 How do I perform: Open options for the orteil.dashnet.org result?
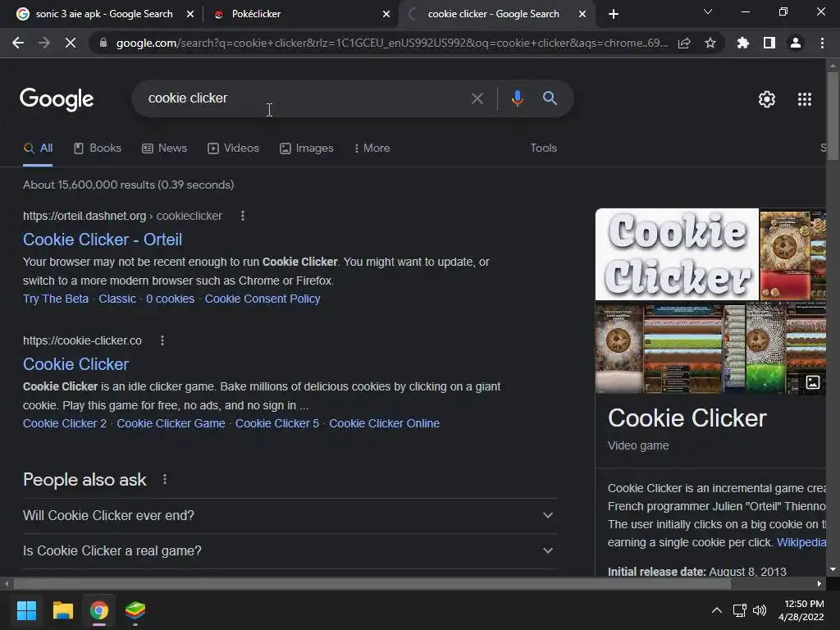click(243, 216)
